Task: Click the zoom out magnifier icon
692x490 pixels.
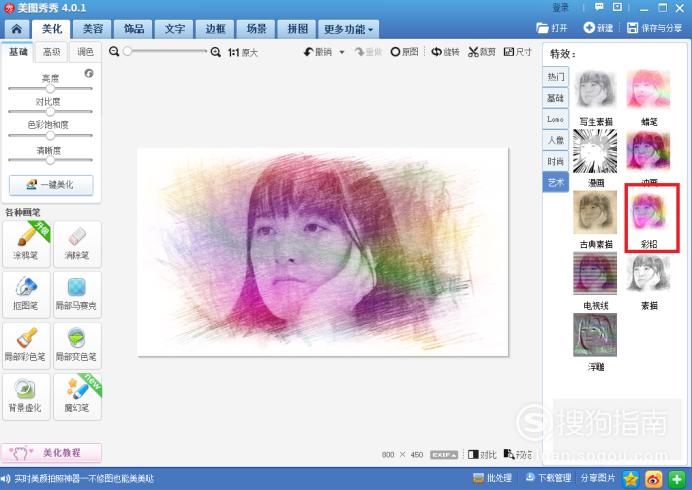Action: [114, 52]
